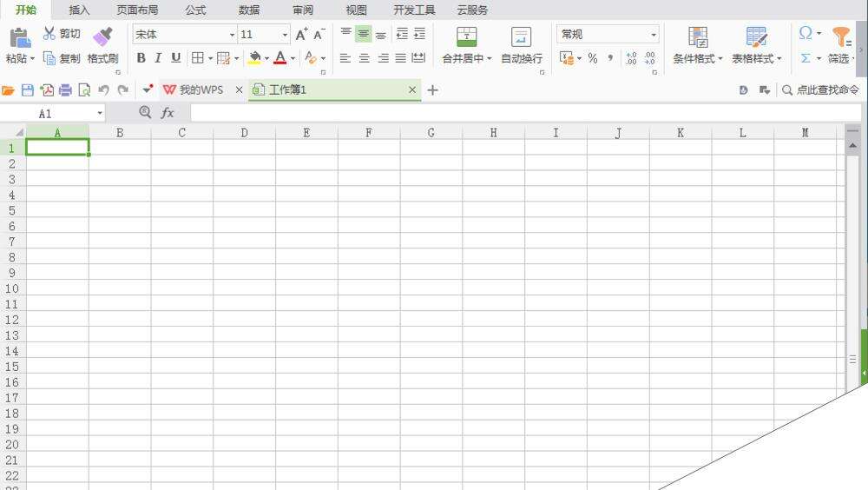868x490 pixels.
Task: Expand Merge and Center options
Action: tap(490, 58)
